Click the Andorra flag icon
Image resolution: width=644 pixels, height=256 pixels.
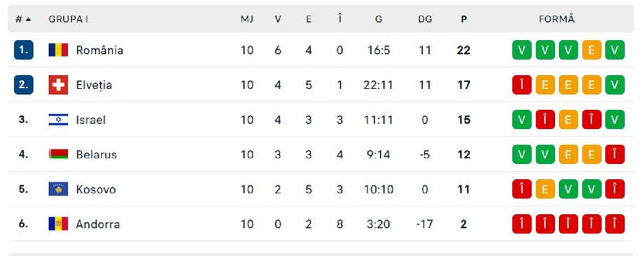tap(58, 224)
